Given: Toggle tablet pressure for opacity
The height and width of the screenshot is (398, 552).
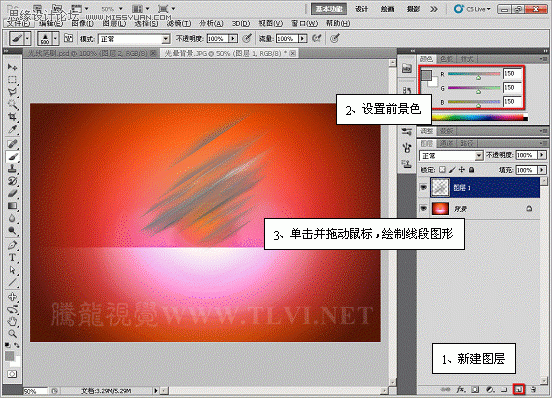Looking at the screenshot, I should pos(247,38).
